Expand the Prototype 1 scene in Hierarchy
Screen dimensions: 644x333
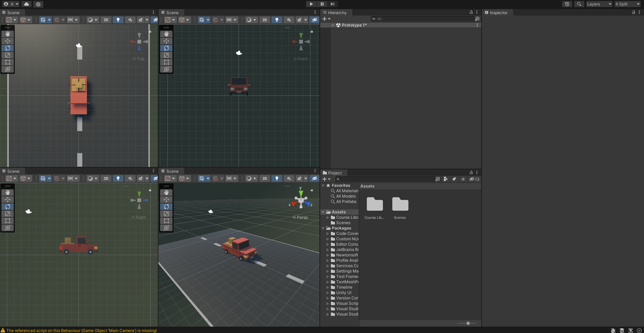coord(333,25)
